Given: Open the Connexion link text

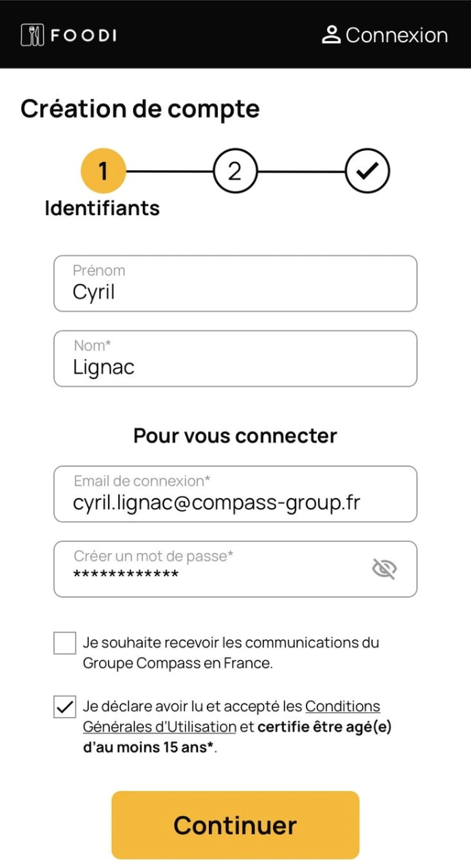Looking at the screenshot, I should pyautogui.click(x=397, y=36).
